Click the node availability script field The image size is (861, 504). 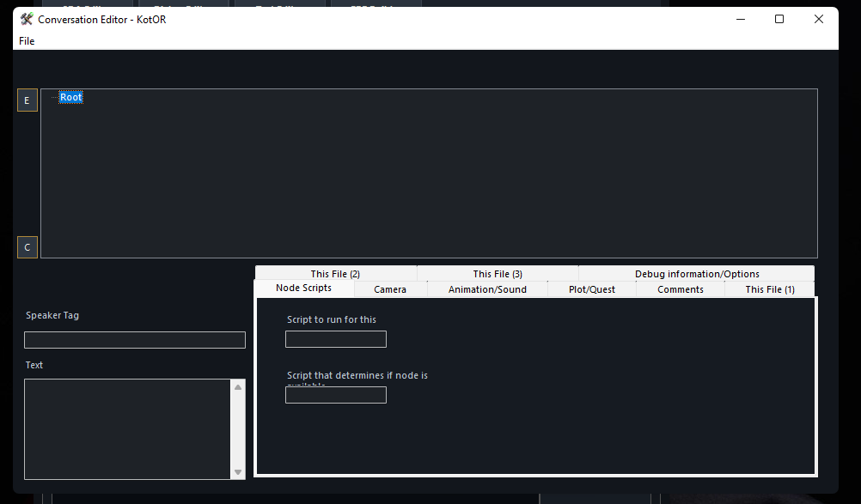tap(336, 395)
